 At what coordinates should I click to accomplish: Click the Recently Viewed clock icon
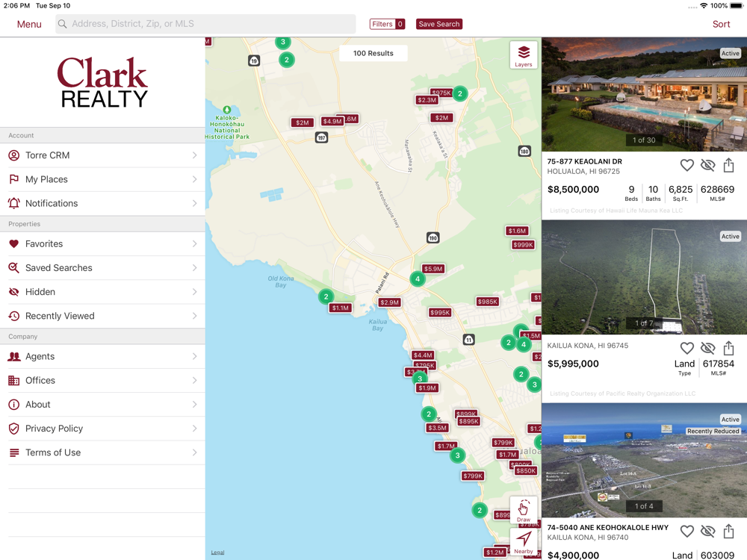click(x=13, y=316)
